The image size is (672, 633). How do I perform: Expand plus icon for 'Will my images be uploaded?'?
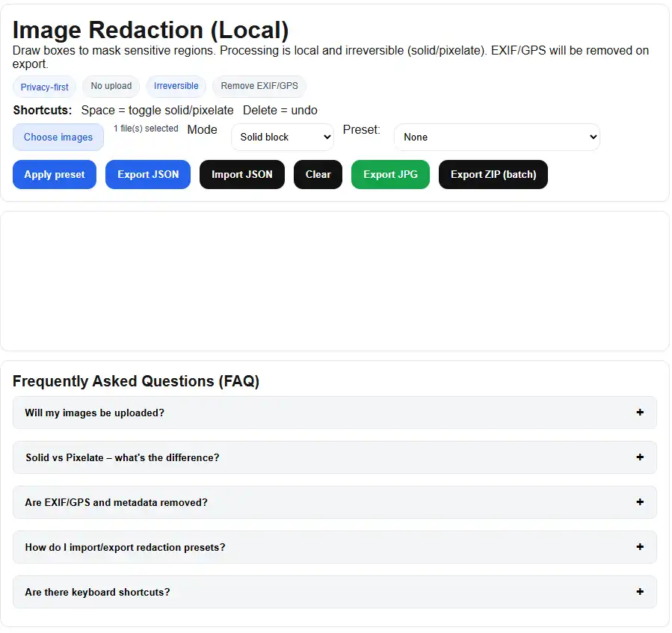[x=639, y=413]
